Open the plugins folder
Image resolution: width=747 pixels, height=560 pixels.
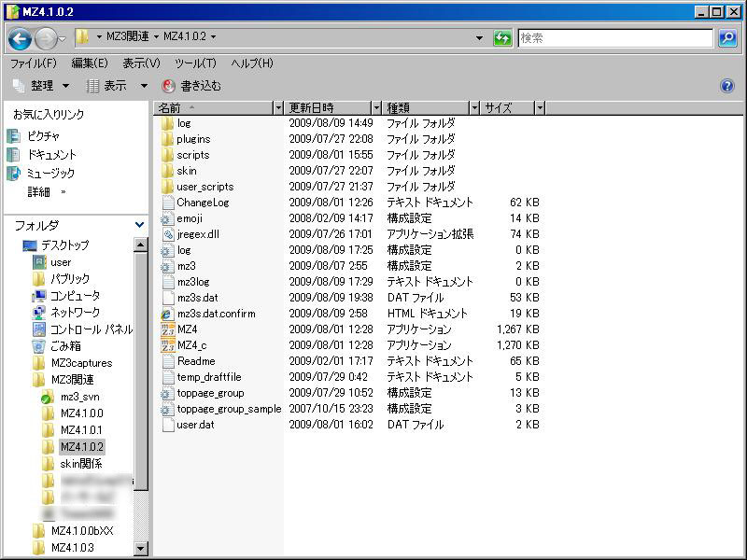click(192, 139)
